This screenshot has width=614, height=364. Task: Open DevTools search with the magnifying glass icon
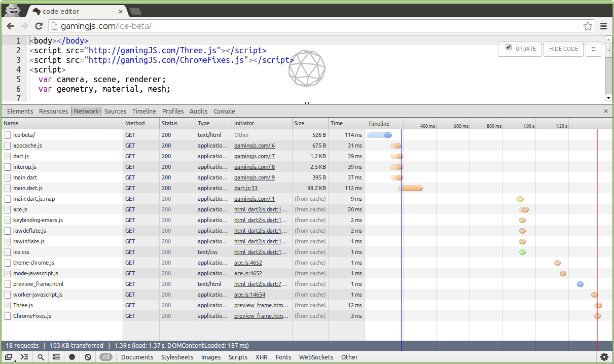41,357
